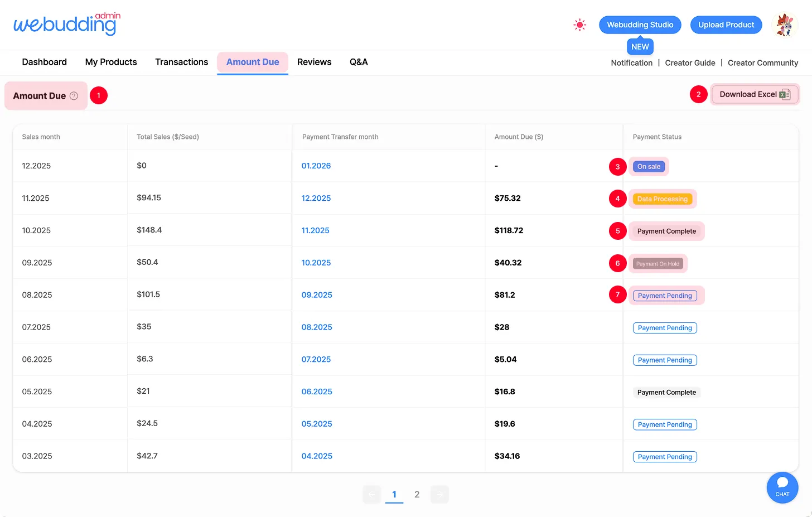Visit the Creator Community link
Image resolution: width=812 pixels, height=517 pixels.
pos(763,63)
